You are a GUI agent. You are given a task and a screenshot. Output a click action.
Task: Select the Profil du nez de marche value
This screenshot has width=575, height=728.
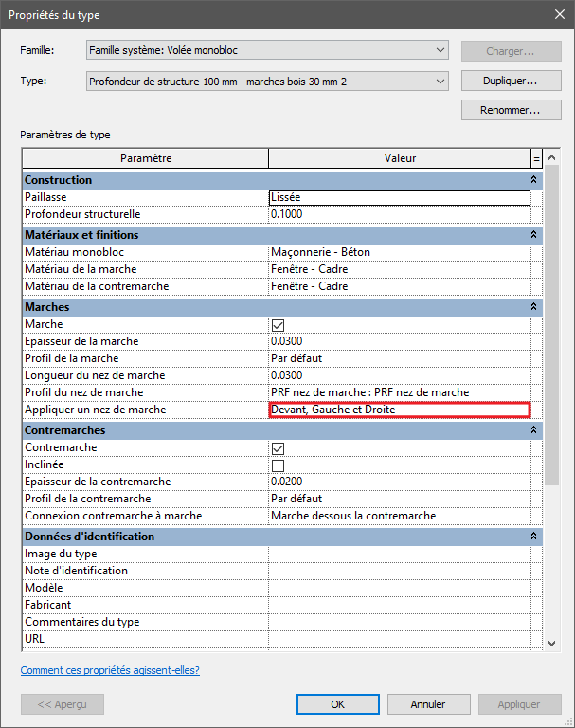pos(400,392)
